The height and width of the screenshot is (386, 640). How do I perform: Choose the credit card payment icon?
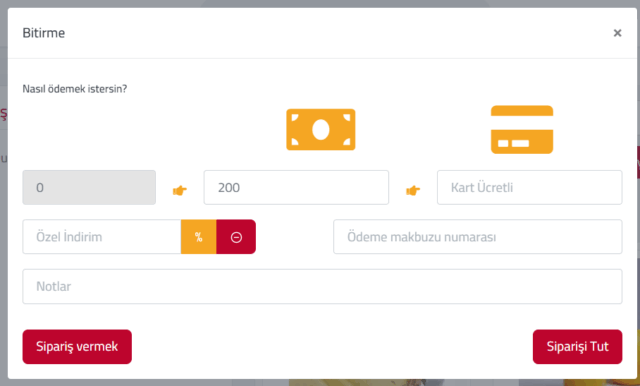click(522, 129)
